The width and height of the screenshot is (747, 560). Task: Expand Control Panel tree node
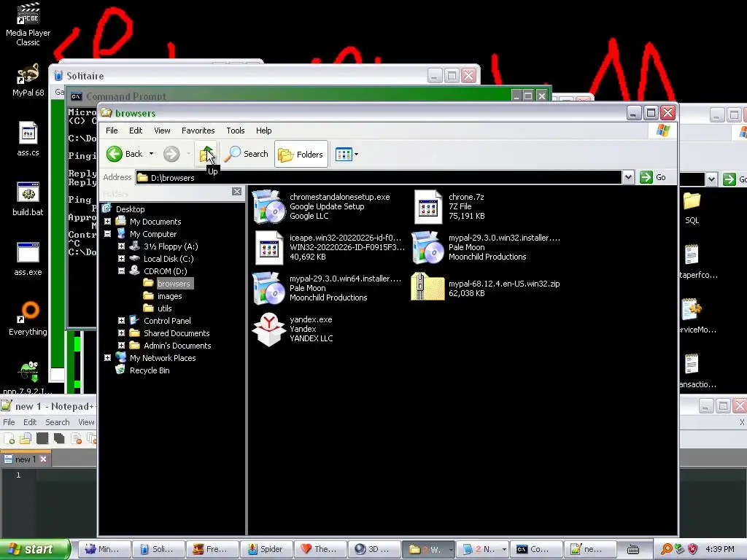tap(122, 321)
